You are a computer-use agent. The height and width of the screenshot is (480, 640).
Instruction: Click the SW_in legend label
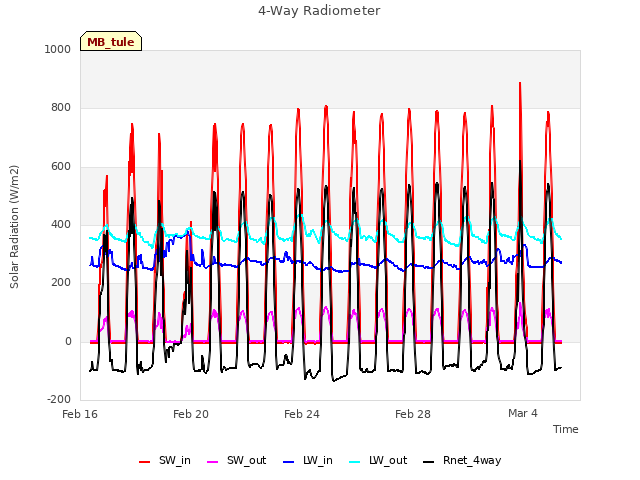click(175, 461)
